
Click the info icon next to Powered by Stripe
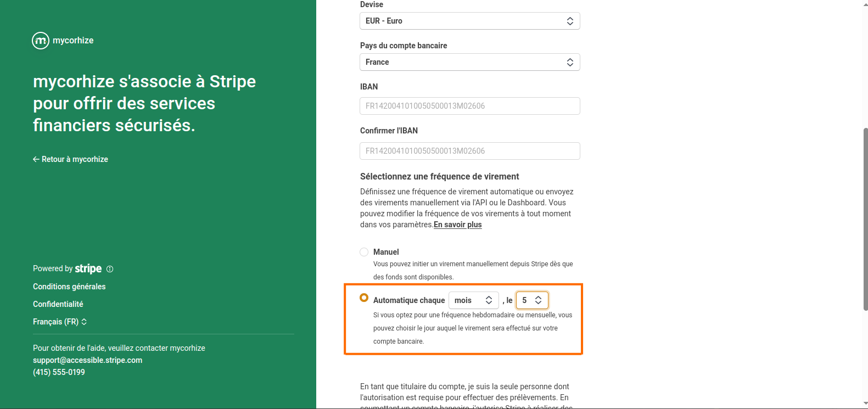(x=110, y=269)
